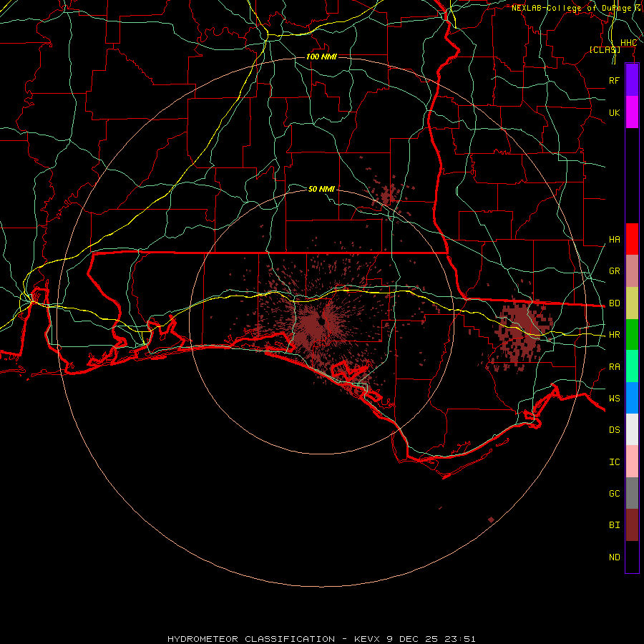Click the WS legend label
This screenshot has height=644, width=644.
[614, 399]
